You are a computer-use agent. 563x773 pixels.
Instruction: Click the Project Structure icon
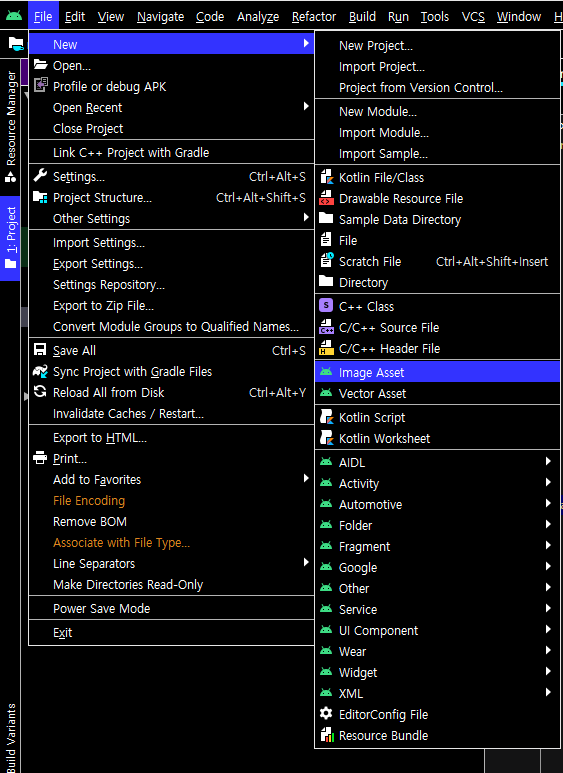tap(40, 197)
